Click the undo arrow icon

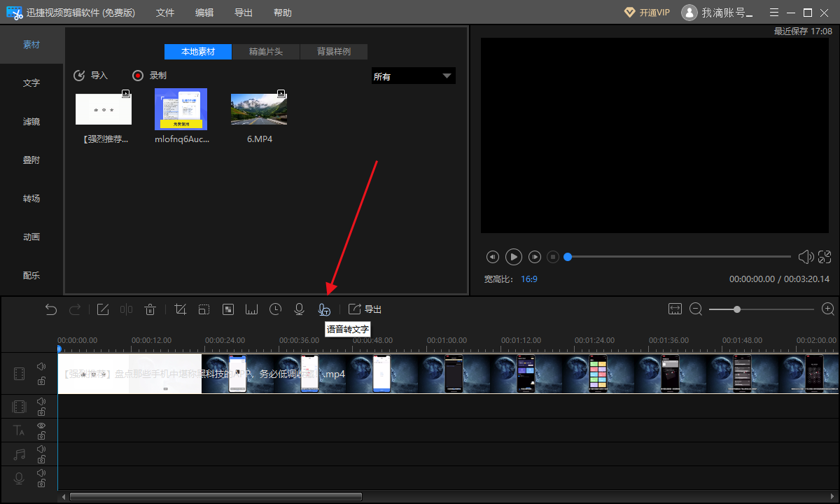coord(51,309)
